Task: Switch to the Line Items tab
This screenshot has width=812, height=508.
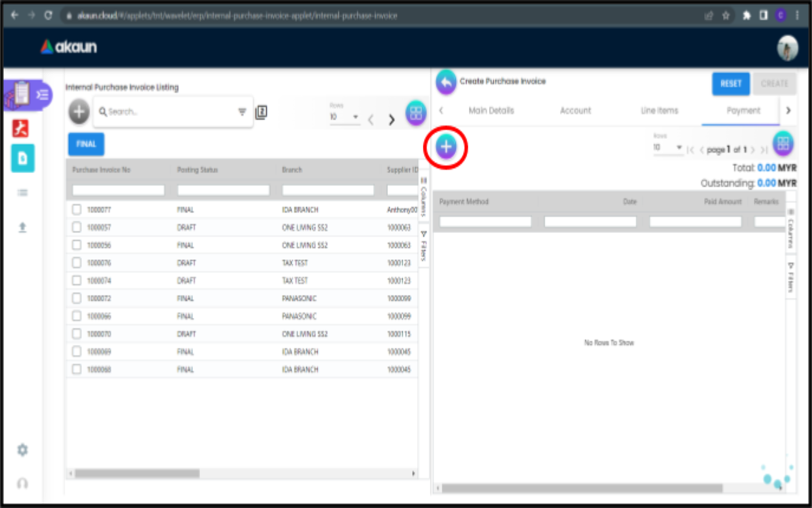Action: pos(659,111)
